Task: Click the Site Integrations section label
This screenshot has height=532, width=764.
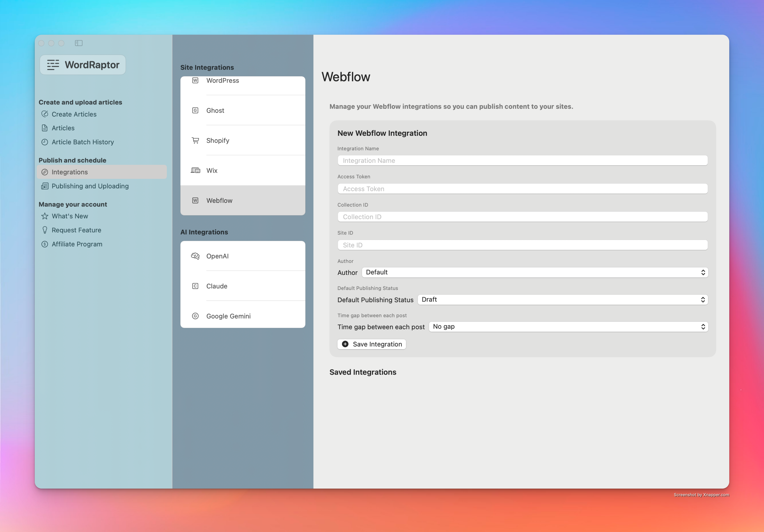Action: 207,68
